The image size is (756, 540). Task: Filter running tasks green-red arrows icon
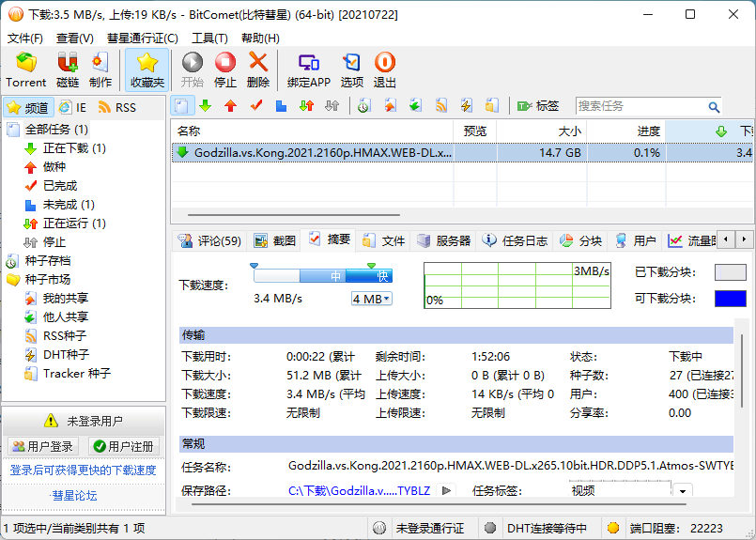click(x=307, y=105)
